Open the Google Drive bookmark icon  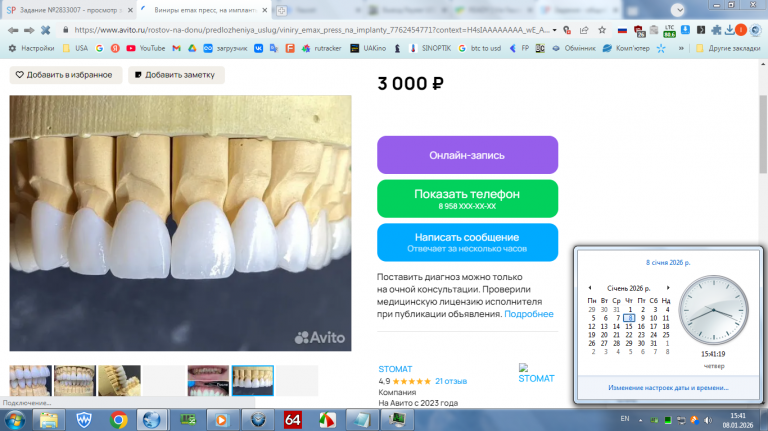pos(192,48)
